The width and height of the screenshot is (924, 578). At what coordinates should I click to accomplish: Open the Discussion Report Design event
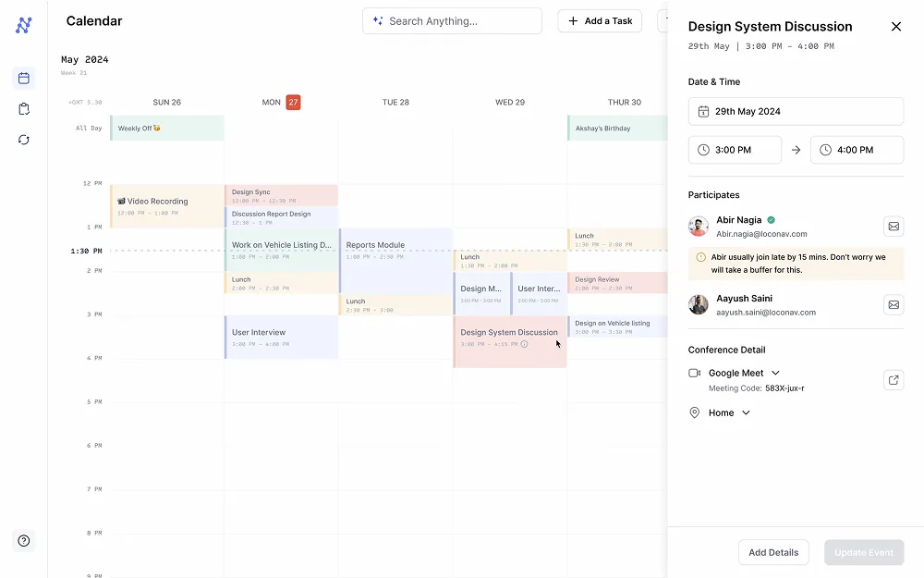281,217
